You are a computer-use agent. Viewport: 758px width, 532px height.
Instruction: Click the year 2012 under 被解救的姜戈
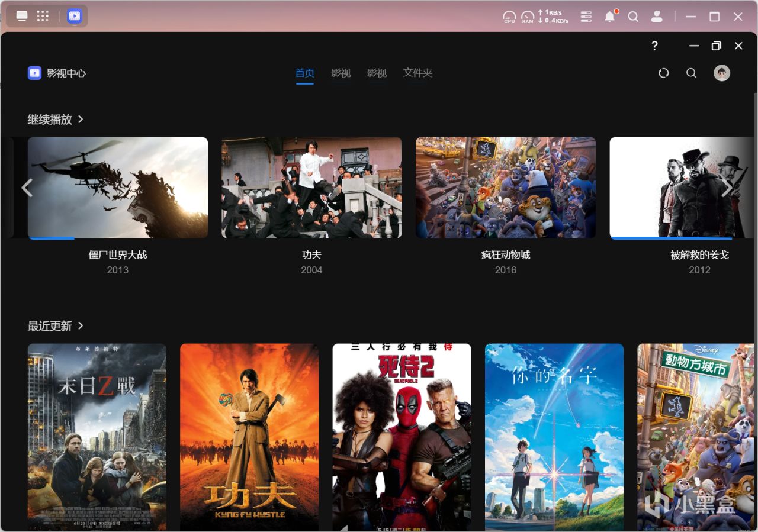699,270
